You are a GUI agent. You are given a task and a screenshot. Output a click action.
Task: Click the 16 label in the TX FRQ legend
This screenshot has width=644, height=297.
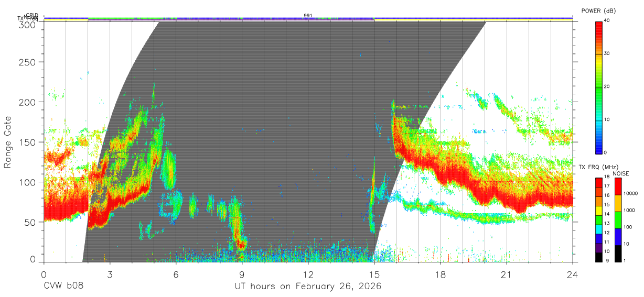click(608, 196)
